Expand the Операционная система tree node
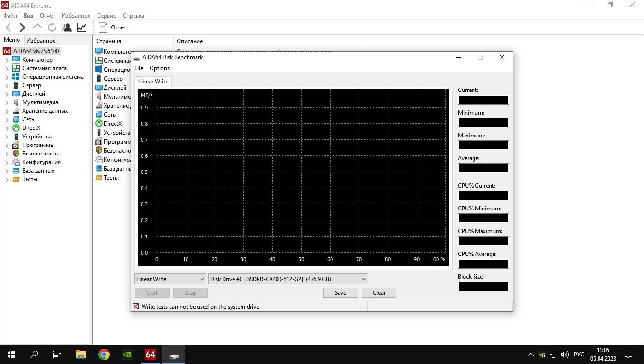Screen dimensions: 644x364 click(7, 77)
